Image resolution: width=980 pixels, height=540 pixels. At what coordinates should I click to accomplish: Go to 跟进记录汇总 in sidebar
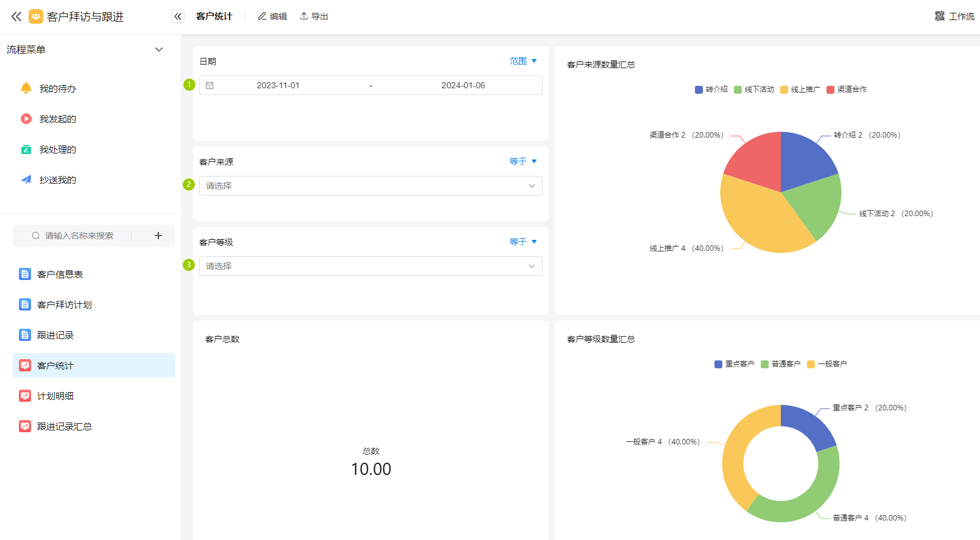(x=93, y=426)
